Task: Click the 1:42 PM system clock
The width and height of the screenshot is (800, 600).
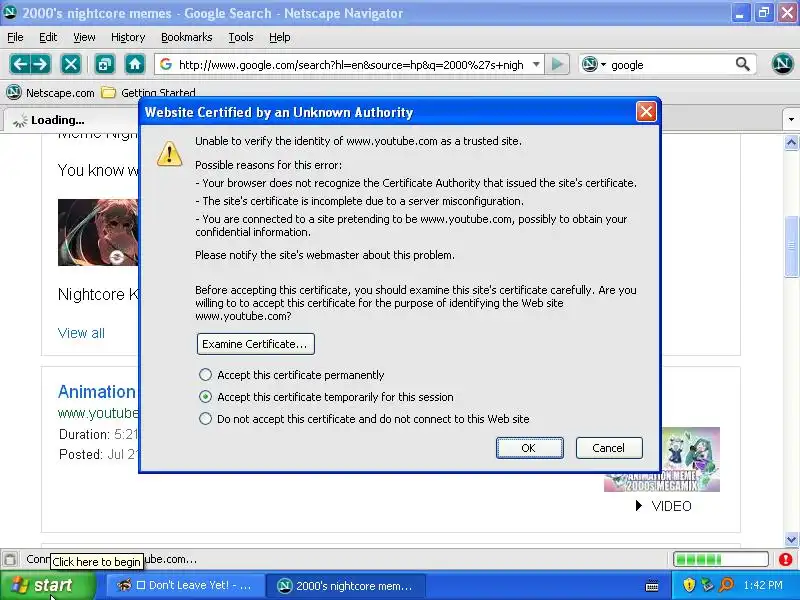Action: coord(763,585)
